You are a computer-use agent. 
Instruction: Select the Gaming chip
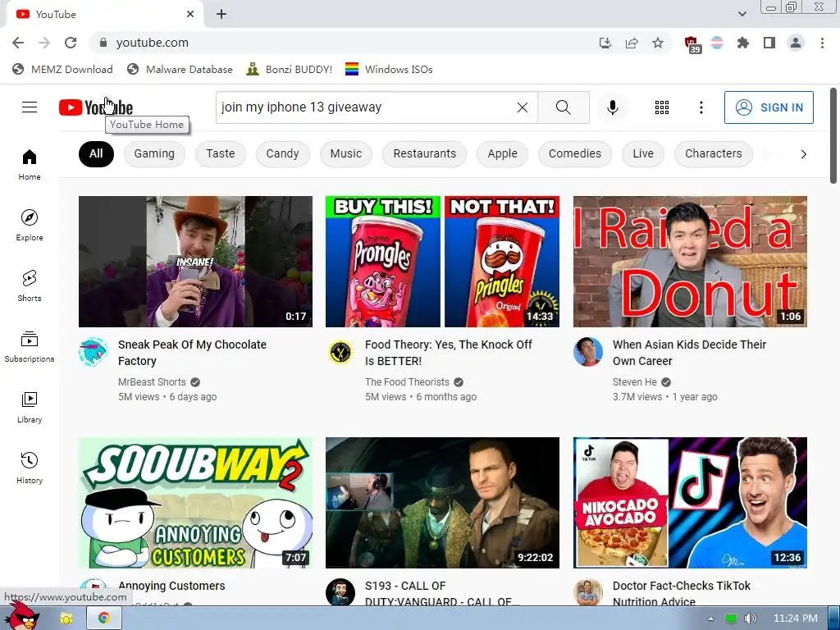click(154, 154)
